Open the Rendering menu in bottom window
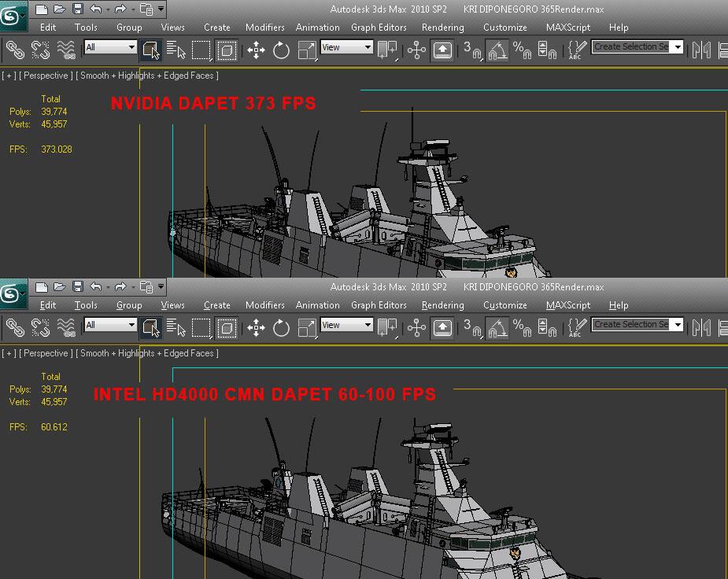This screenshot has width=728, height=579. (x=442, y=305)
